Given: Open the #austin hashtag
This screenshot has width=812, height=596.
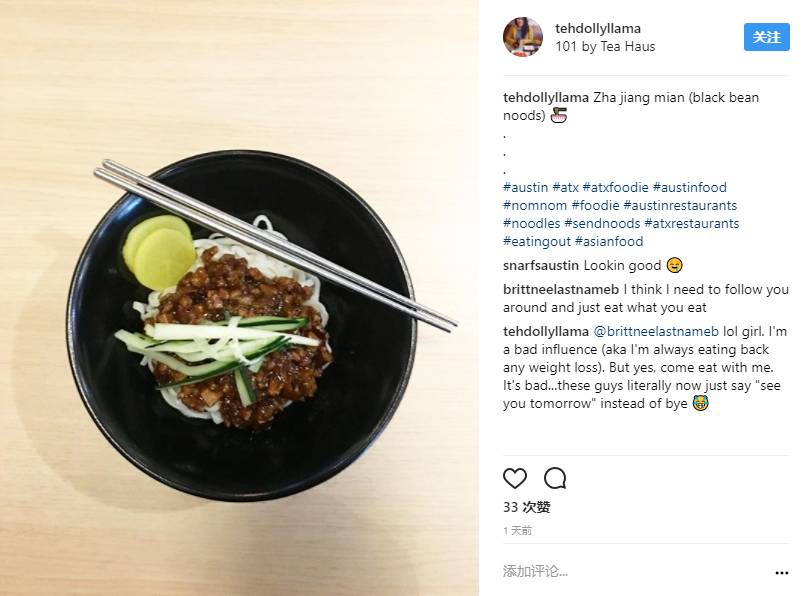Looking at the screenshot, I should tap(525, 187).
